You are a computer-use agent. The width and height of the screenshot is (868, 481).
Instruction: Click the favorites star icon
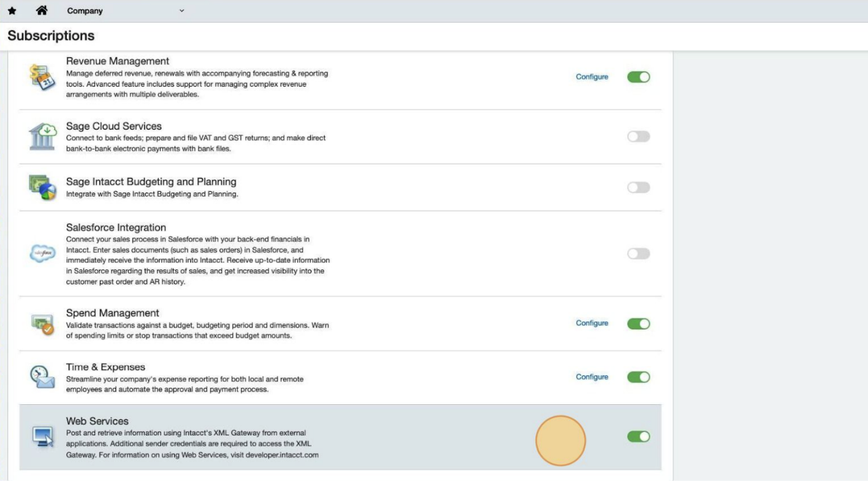coord(12,11)
